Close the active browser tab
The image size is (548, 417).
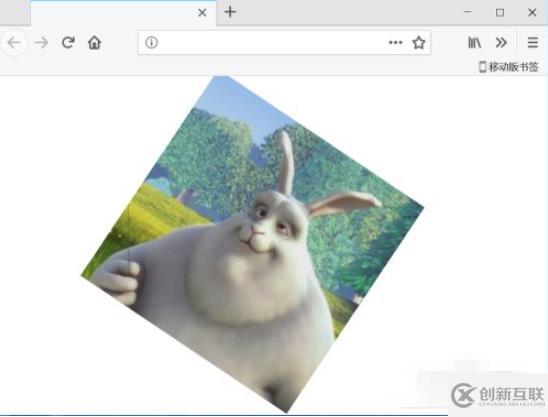tap(202, 13)
